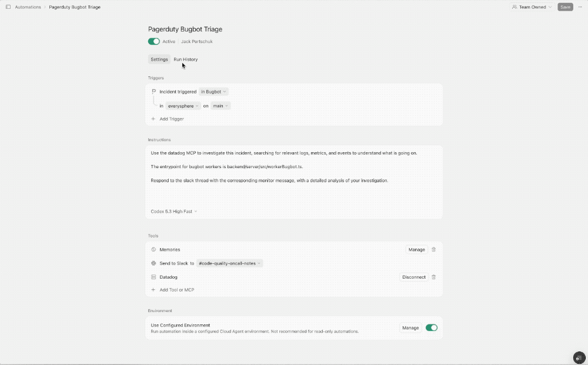588x365 pixels.
Task: Click the PagerDuty incident trigger icon
Action: (153, 92)
